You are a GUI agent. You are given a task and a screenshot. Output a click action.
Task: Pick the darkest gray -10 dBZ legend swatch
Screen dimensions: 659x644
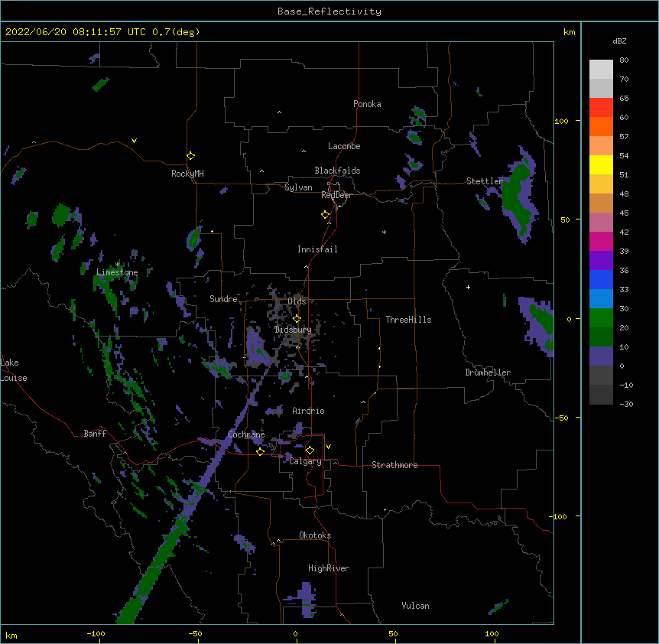pos(601,395)
